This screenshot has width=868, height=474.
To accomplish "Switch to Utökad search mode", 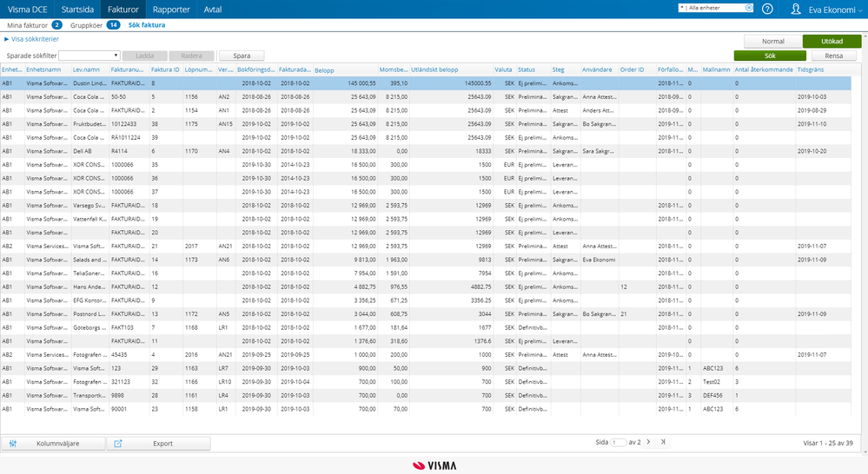I will pos(832,42).
